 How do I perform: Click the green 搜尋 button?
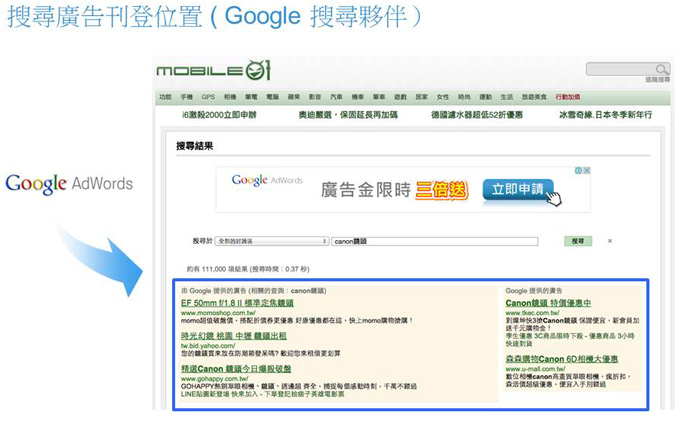coord(578,241)
